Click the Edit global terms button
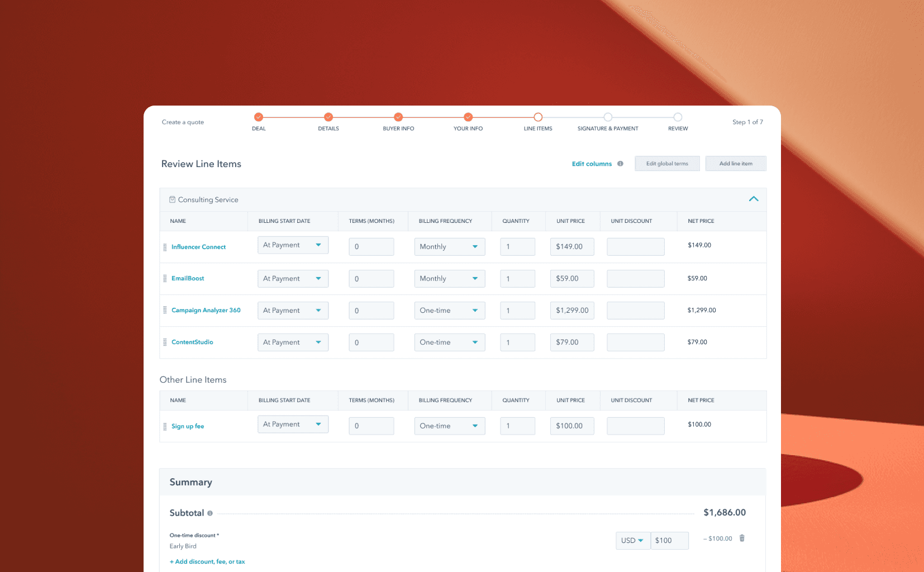924x572 pixels. pyautogui.click(x=667, y=164)
